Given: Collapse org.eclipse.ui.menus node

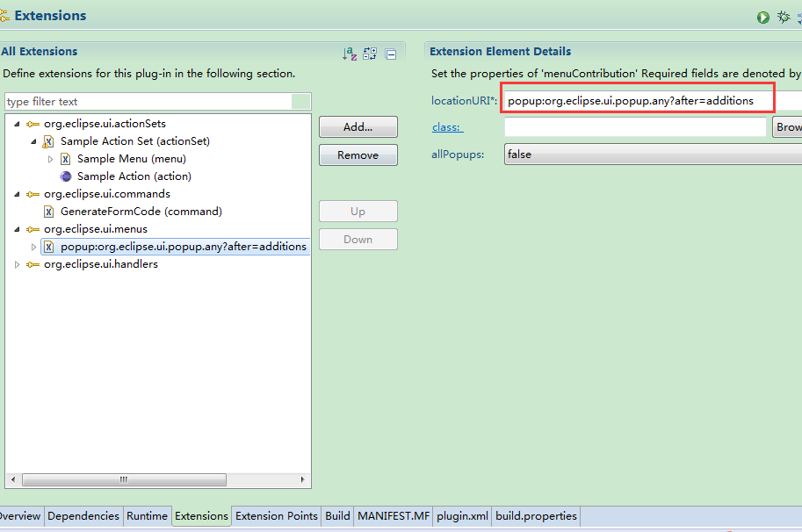Looking at the screenshot, I should [x=17, y=229].
